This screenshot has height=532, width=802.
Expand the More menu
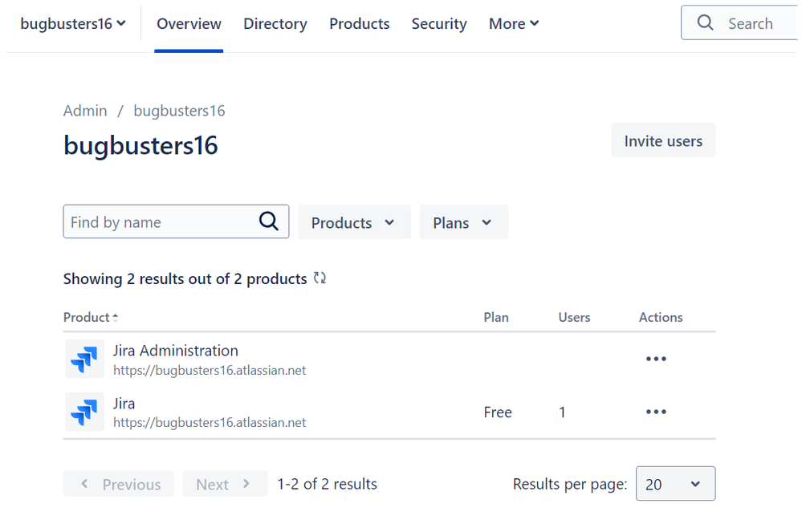click(x=514, y=23)
